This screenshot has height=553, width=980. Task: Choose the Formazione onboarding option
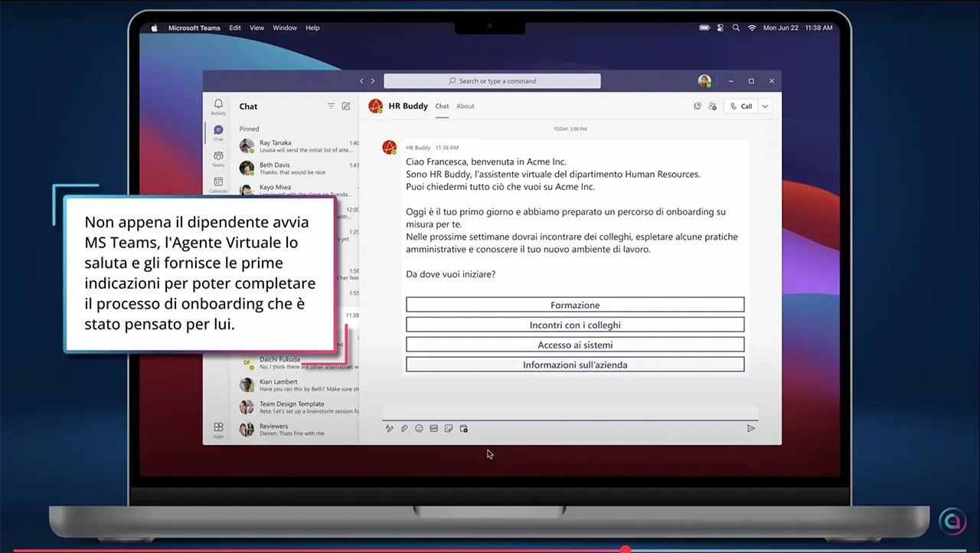(575, 305)
